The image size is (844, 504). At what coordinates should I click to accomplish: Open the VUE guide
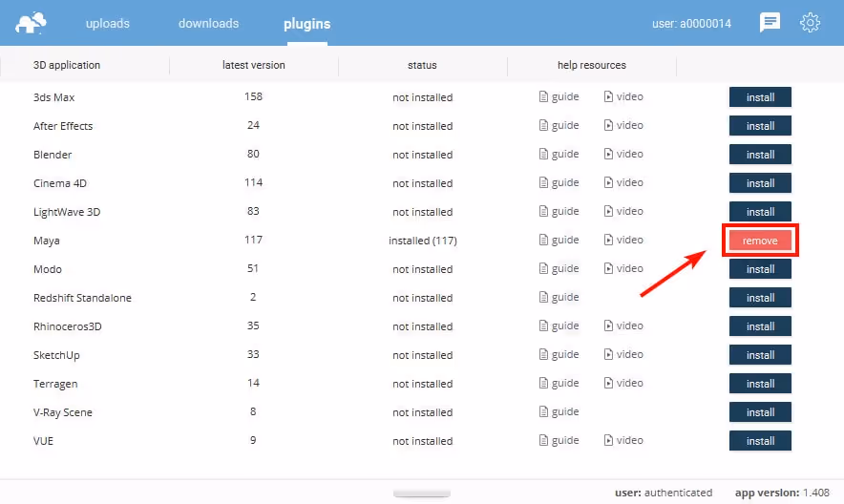[x=559, y=440]
